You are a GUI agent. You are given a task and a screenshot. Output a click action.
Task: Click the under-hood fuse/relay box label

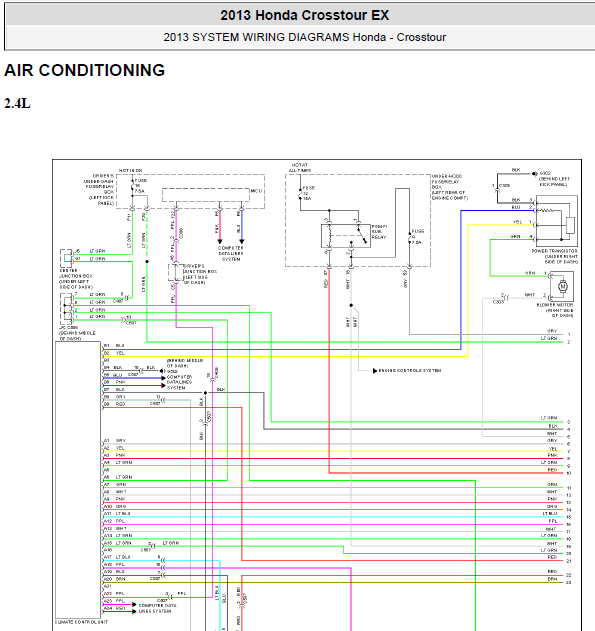[x=449, y=187]
